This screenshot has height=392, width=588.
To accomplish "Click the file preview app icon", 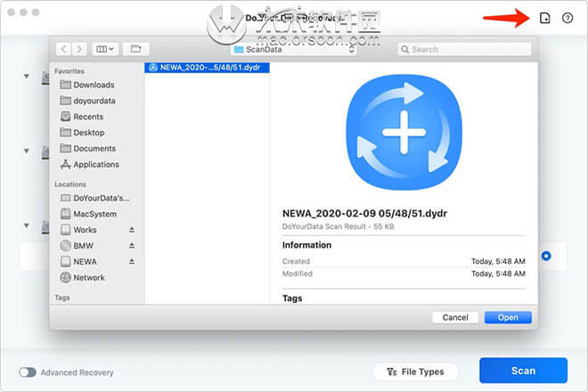I will [x=404, y=133].
